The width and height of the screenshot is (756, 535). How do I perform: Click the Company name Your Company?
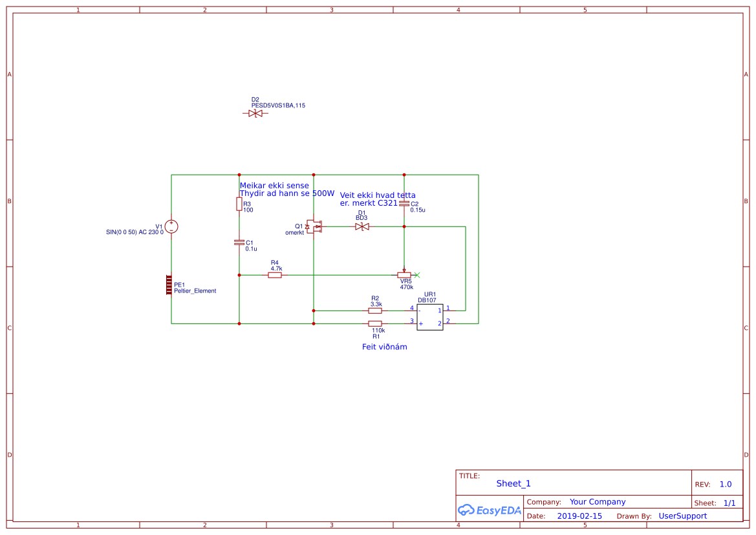[596, 501]
